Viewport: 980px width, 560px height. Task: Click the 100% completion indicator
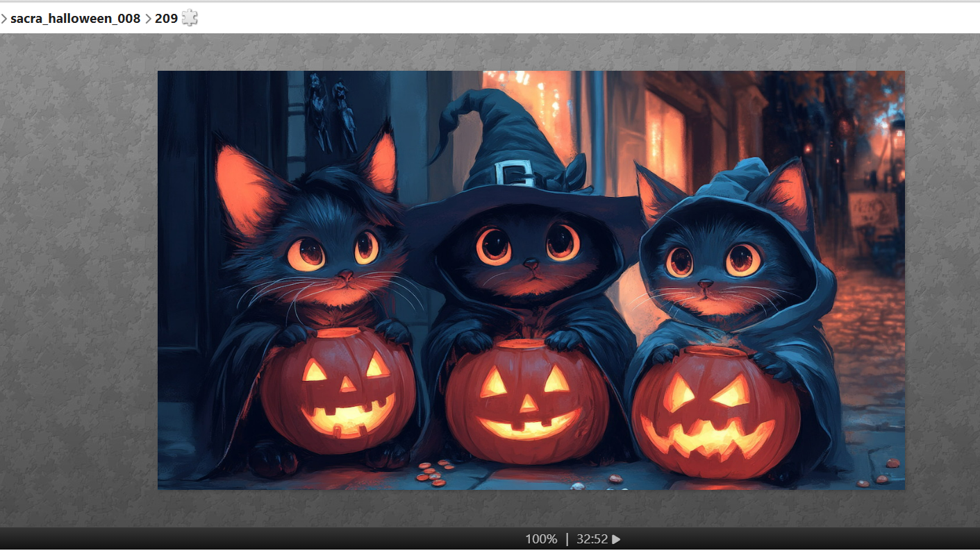tap(541, 539)
